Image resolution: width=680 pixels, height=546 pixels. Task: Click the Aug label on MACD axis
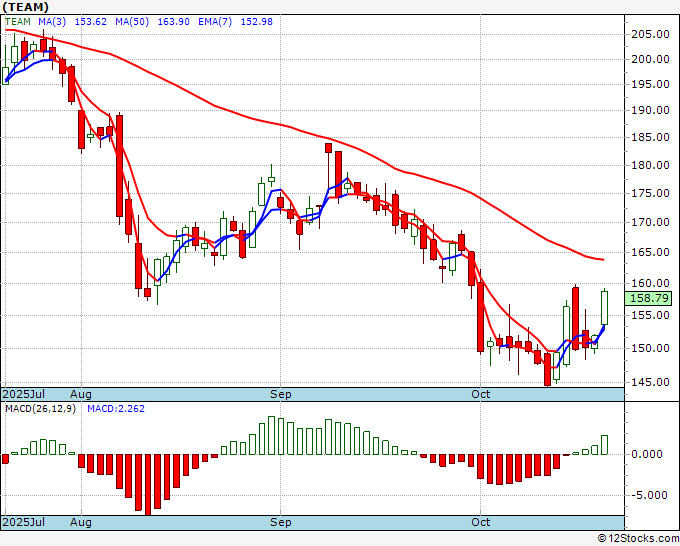pos(81,522)
